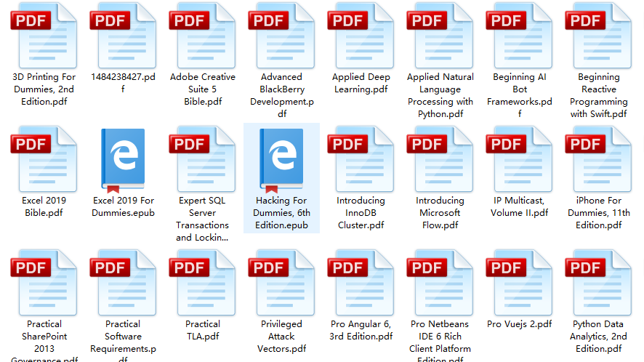Select the Applied Deep Learning PDF icon

tap(361, 36)
